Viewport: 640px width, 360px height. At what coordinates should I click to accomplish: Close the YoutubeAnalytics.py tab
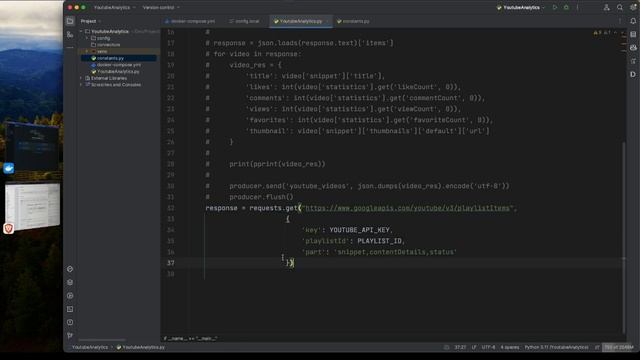point(327,21)
